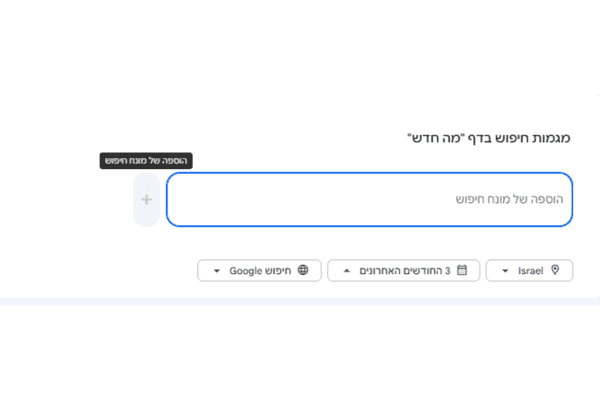This screenshot has width=600, height=400.
Task: Click the calendar icon in date range selector
Action: (x=462, y=270)
